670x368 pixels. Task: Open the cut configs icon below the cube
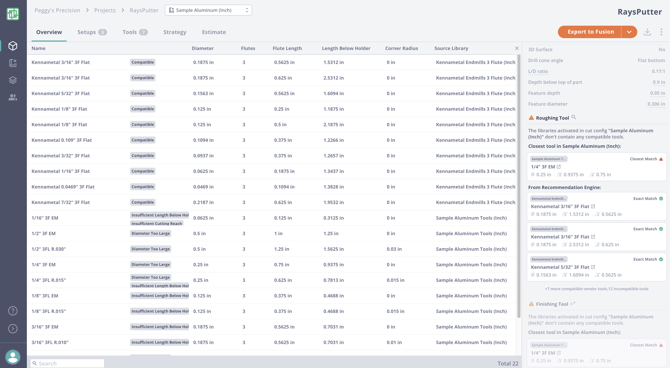coord(13,63)
